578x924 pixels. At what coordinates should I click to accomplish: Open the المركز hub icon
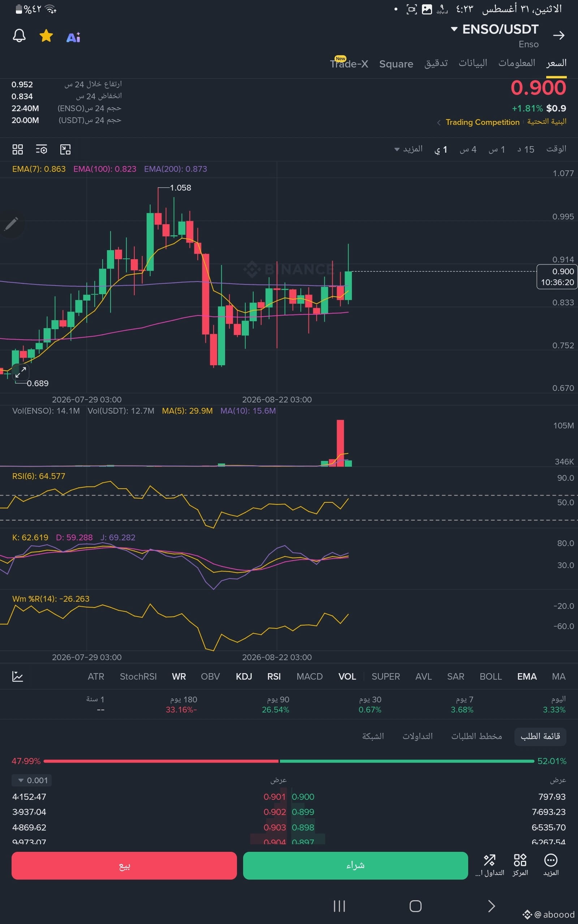click(520, 864)
